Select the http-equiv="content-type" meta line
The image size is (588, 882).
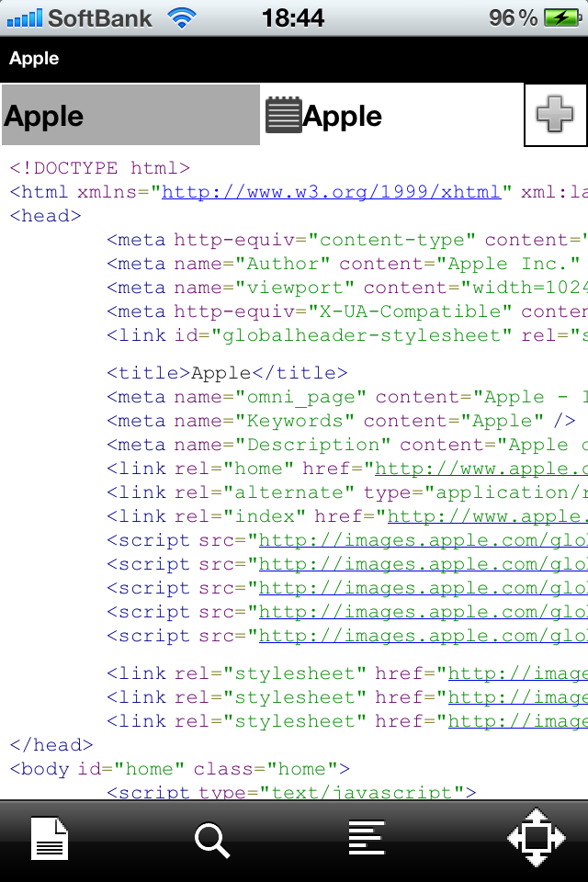coord(347,240)
